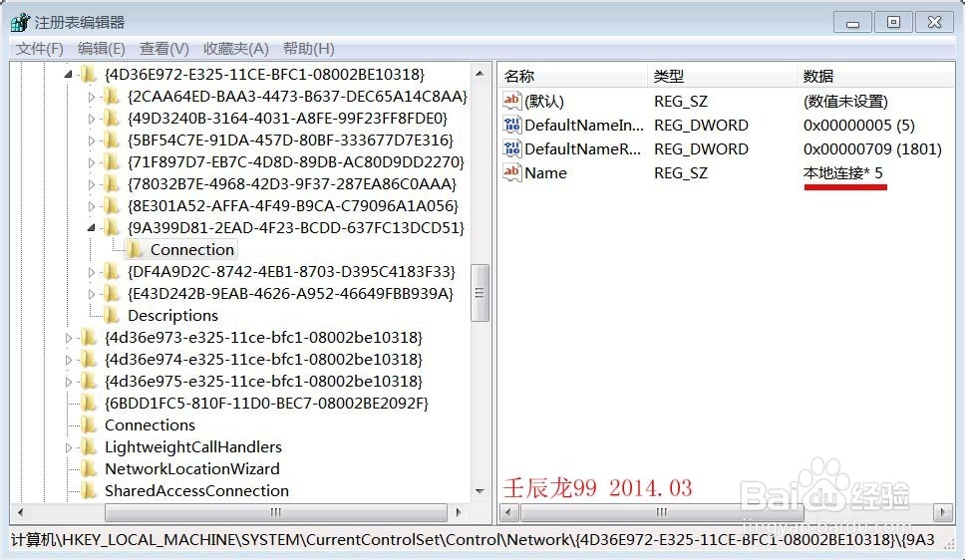Click the folder icon for {DF4A9D2C-8742-4EB1-8703-D395C4183F33}
Image resolution: width=965 pixels, height=560 pixels.
pos(112,271)
